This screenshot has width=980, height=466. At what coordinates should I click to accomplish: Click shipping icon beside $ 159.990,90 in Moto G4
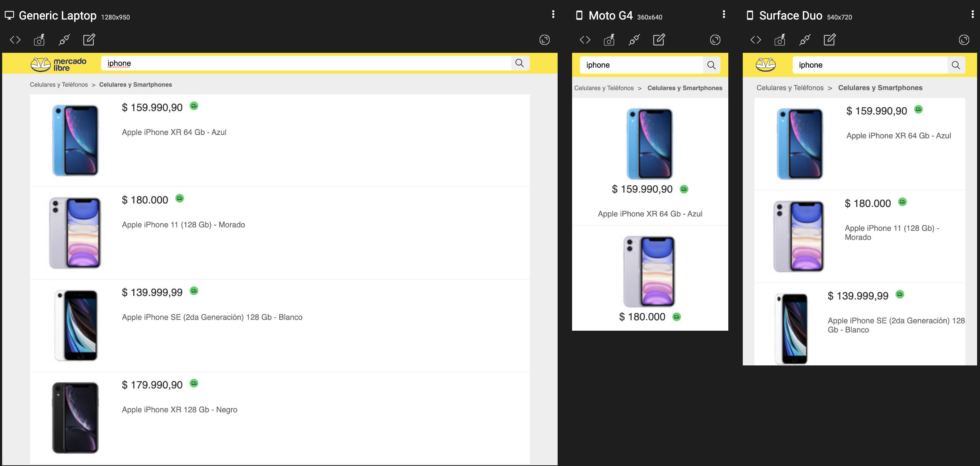[684, 189]
